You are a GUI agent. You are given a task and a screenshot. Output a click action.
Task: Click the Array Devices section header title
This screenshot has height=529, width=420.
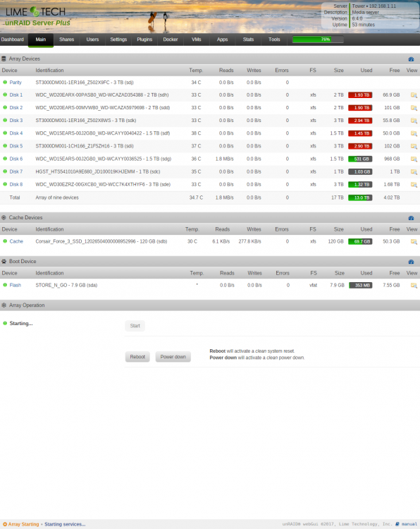pyautogui.click(x=24, y=59)
